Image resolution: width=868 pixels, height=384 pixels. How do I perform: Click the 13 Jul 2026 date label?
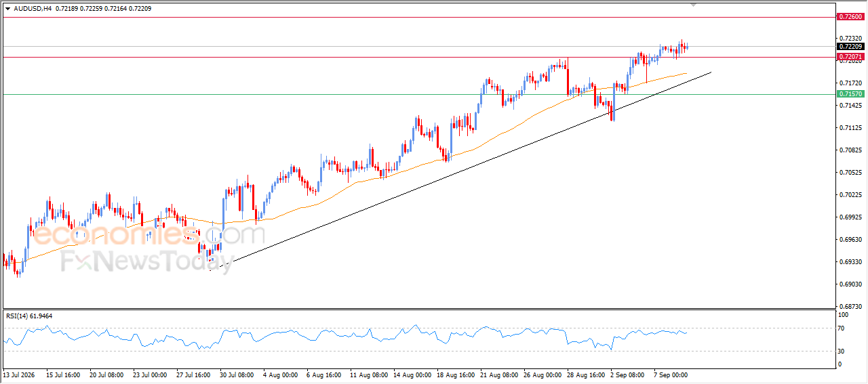(x=18, y=375)
